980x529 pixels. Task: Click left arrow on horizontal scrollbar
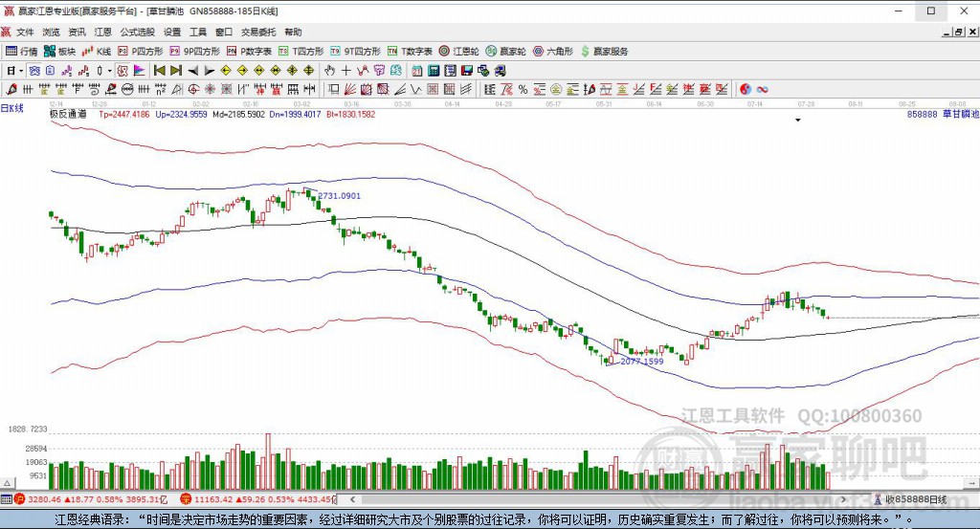point(352,499)
